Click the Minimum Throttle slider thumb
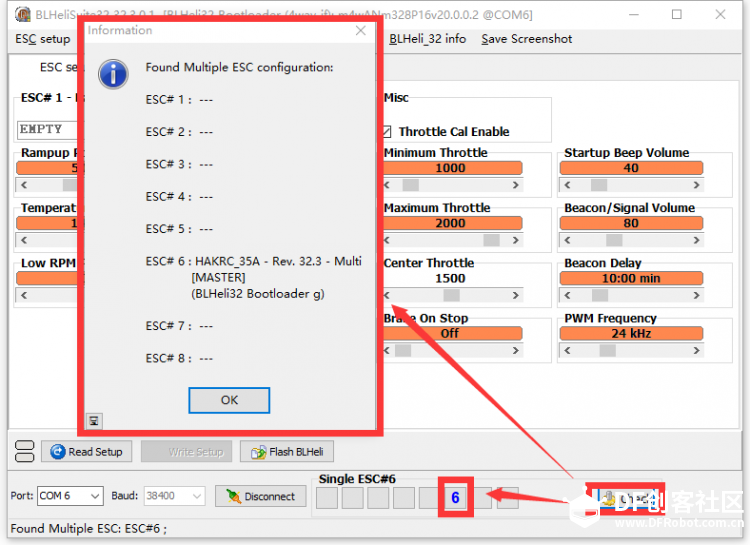 coord(410,185)
